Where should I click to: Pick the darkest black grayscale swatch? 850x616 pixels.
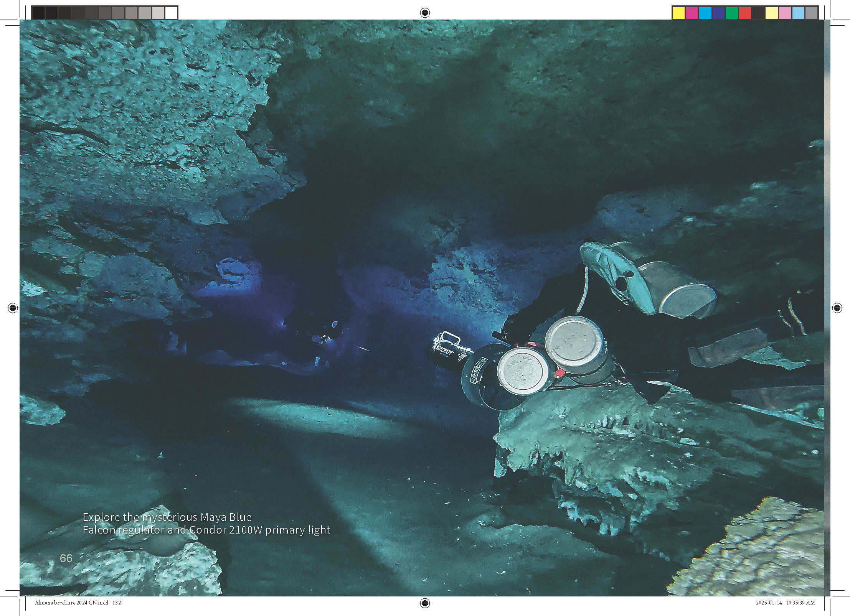38,13
